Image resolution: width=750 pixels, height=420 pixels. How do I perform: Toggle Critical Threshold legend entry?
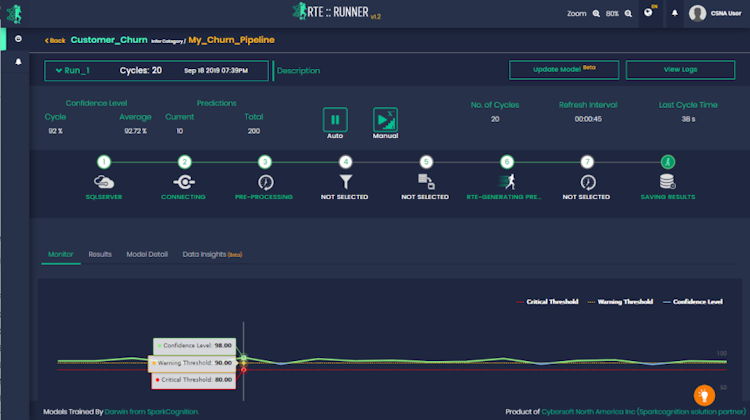click(547, 302)
